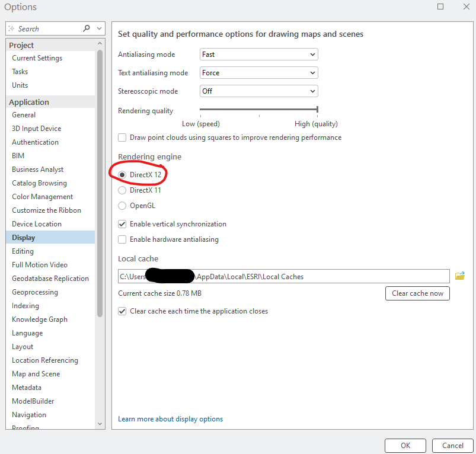This screenshot has height=454, width=476.
Task: Check the draw point clouds using squares option
Action: pyautogui.click(x=122, y=138)
